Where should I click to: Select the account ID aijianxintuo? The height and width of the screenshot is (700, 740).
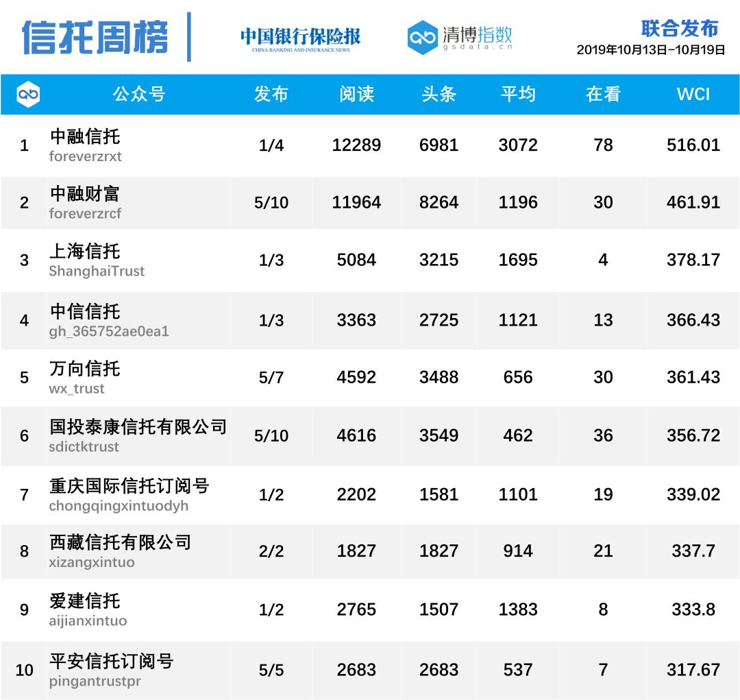pos(88,620)
